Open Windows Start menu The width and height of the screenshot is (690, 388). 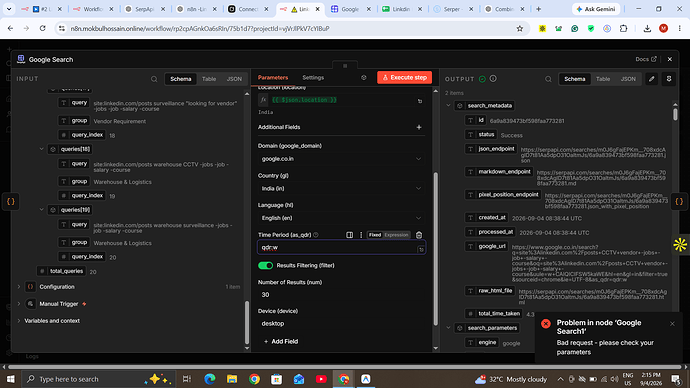click(11, 379)
